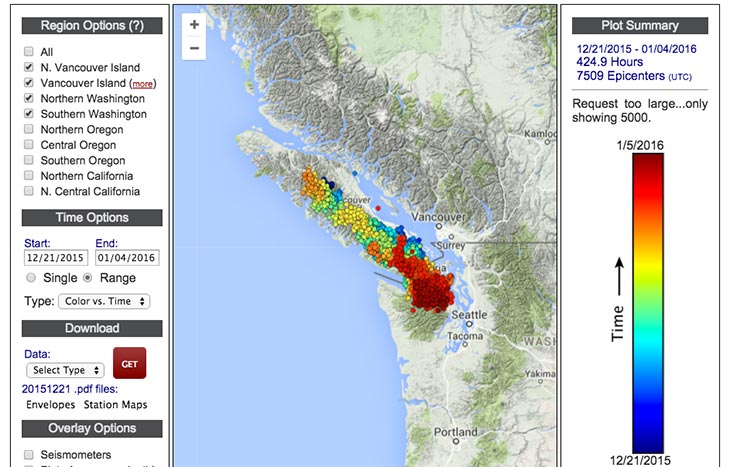Enable Seismometers overlay checkbox

click(x=29, y=454)
